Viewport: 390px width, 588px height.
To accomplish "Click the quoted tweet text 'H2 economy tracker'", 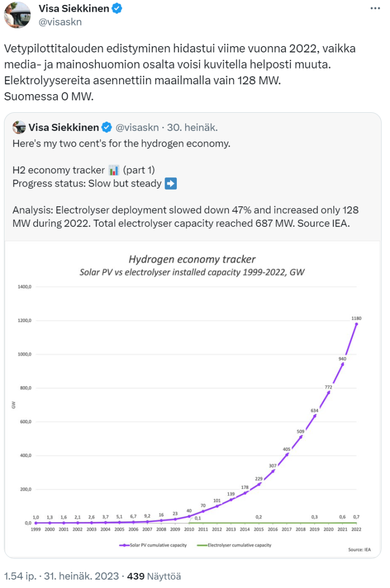I will pos(59,171).
